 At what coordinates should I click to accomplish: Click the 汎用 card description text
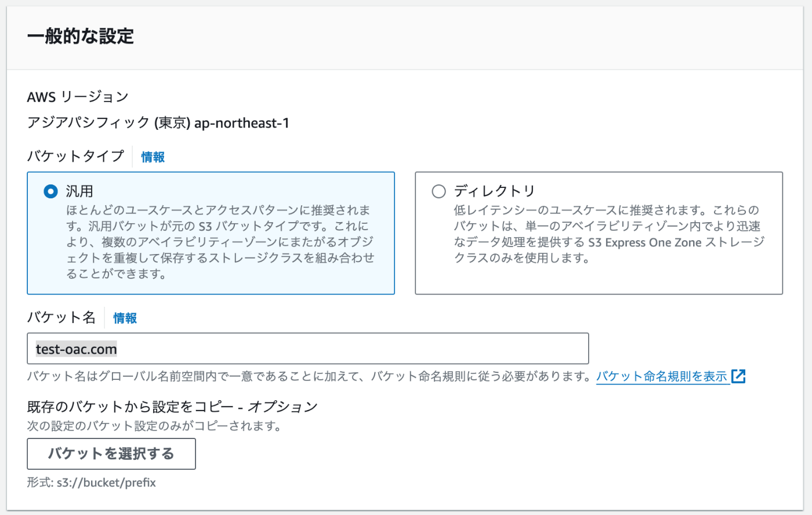tap(220, 242)
